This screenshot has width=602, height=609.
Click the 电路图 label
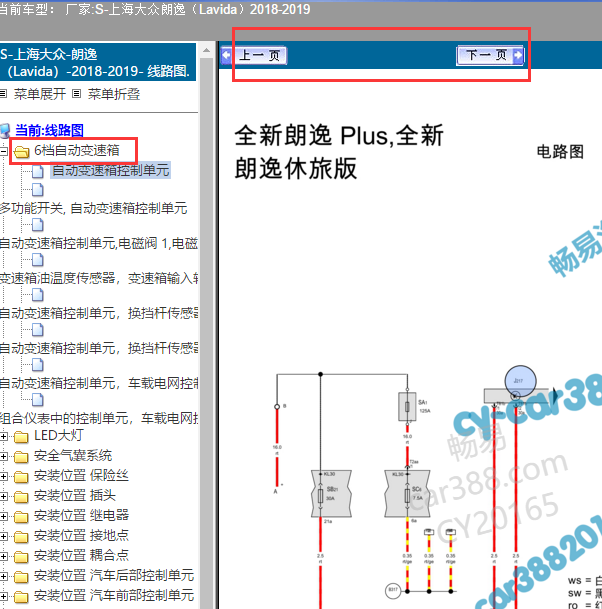click(560, 152)
